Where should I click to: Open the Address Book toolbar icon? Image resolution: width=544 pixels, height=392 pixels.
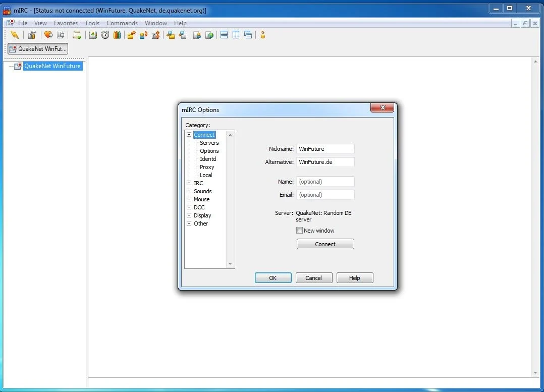click(x=93, y=35)
